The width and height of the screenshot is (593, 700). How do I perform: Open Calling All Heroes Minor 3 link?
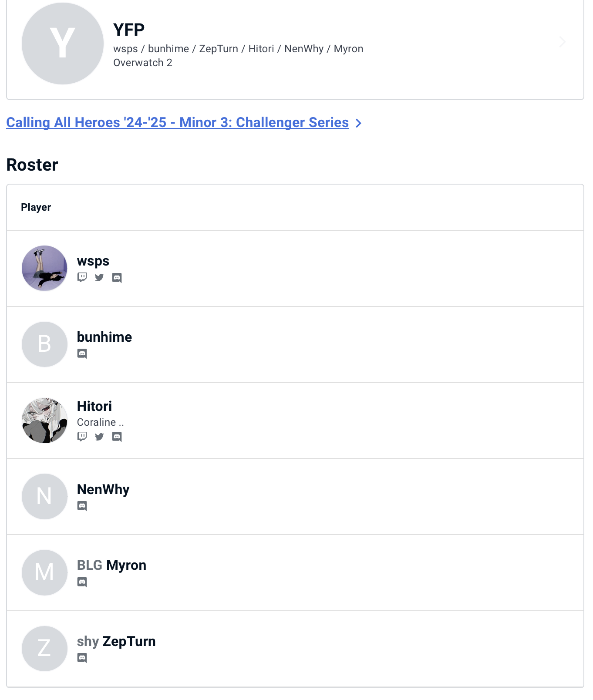click(177, 122)
